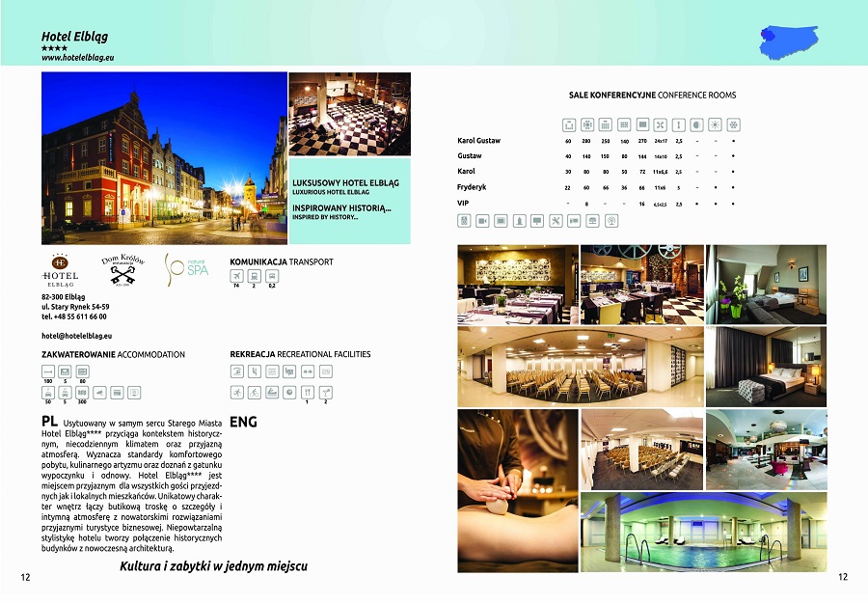
Task: Click the 'INSPIROWANY HISTORIĄ...' caption
Action: 342,208
